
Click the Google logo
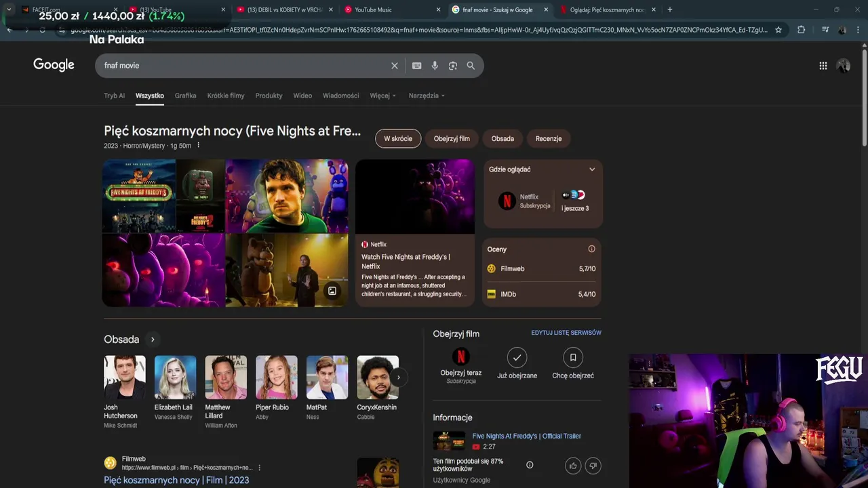point(54,65)
